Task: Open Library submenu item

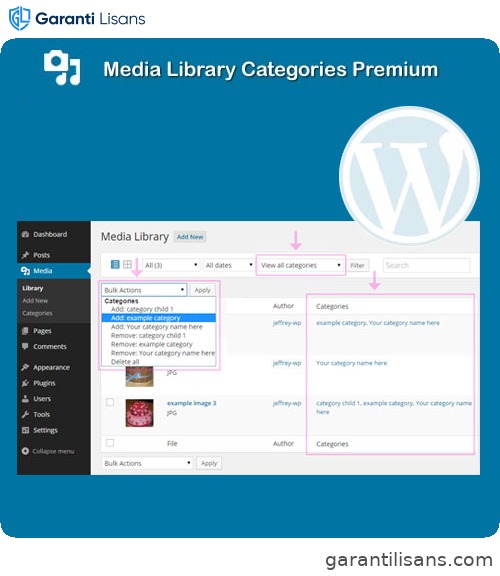Action: pos(33,288)
